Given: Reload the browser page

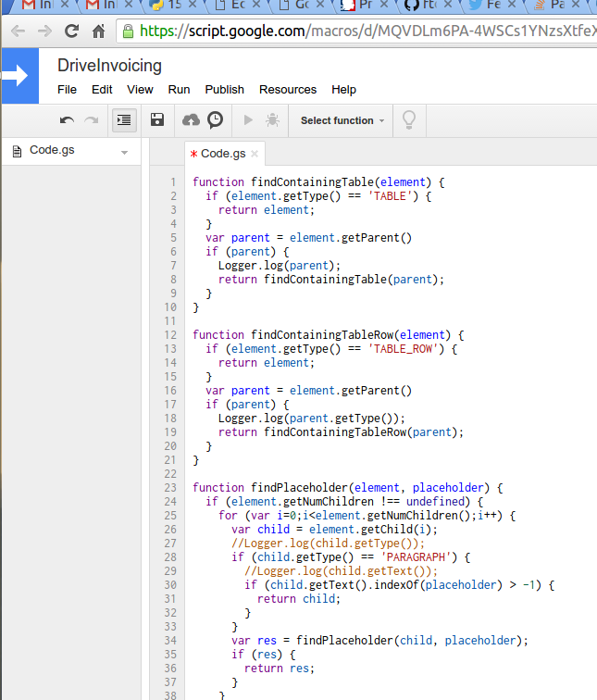Looking at the screenshot, I should point(71,31).
